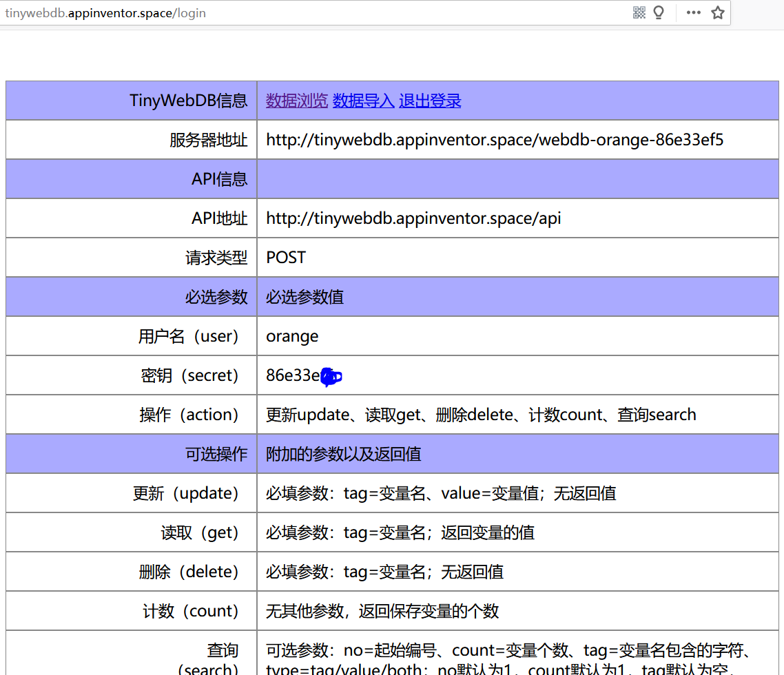Click the 读取 (get) label
Viewport: 784px width, 675px height.
[x=200, y=533]
